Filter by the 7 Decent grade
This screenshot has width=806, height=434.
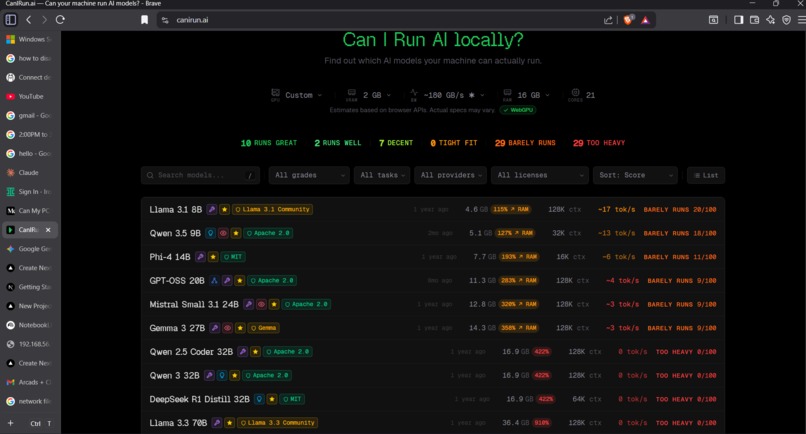tap(396, 143)
